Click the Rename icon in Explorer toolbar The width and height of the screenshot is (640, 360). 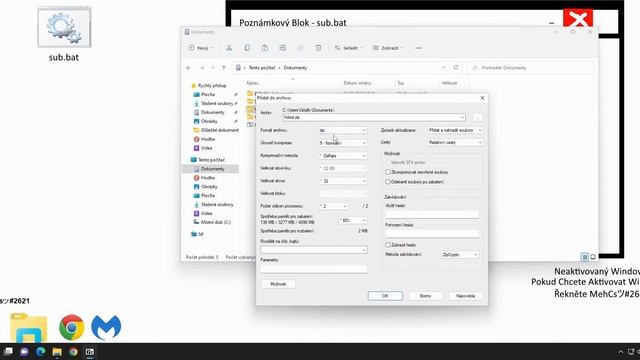click(282, 48)
